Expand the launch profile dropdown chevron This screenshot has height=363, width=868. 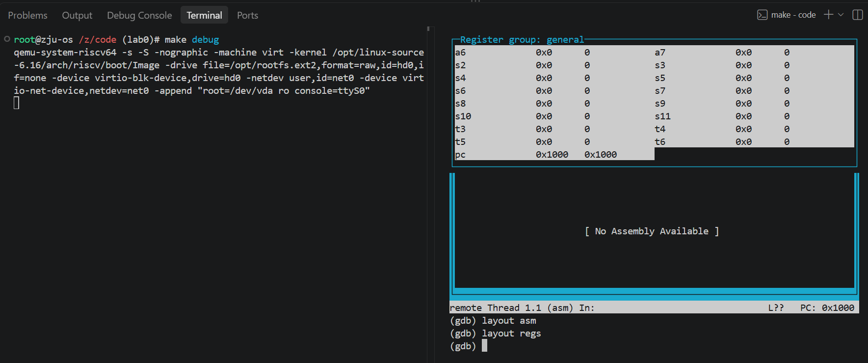[x=841, y=15]
